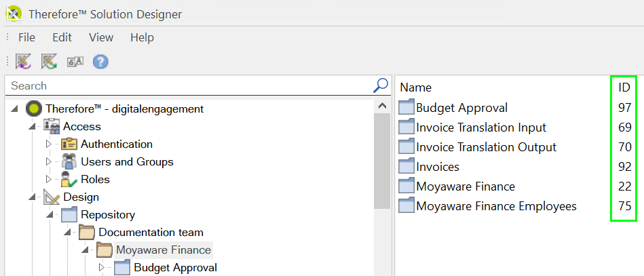Viewport: 644px width, 276px height.
Task: Open the Edit menu
Action: click(x=62, y=38)
